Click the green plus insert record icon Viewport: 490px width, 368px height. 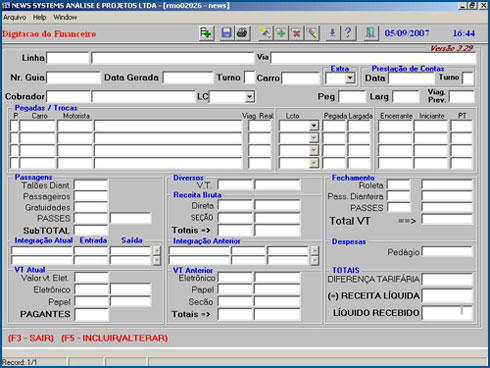pyautogui.click(x=281, y=33)
